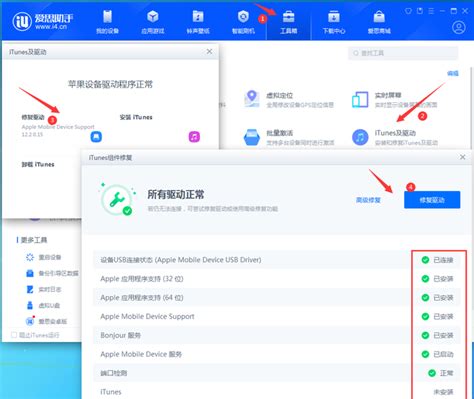Click 未安装 status in the iTunes row
Viewport: 474px width, 399px height.
(x=443, y=392)
